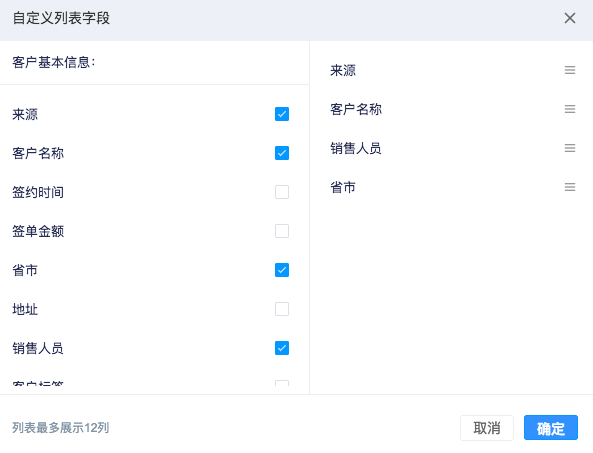
Task: Enable the 签约时间 checkbox
Action: click(282, 192)
